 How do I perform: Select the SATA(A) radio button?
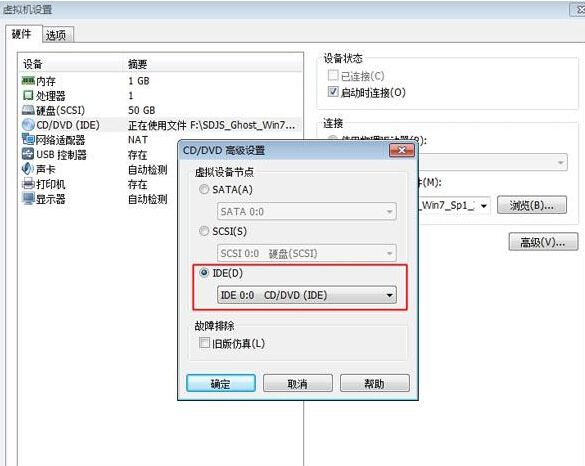[204, 189]
